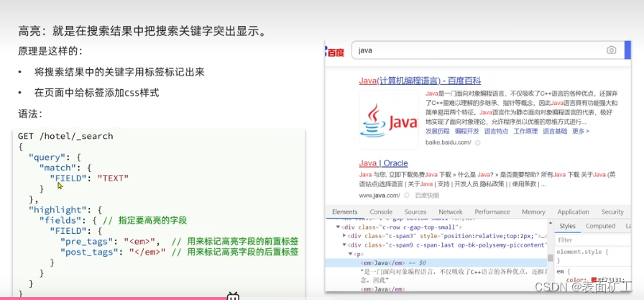Click the round icon beside www.java.com/
Viewport: 644px width, 300px height.
point(406,195)
